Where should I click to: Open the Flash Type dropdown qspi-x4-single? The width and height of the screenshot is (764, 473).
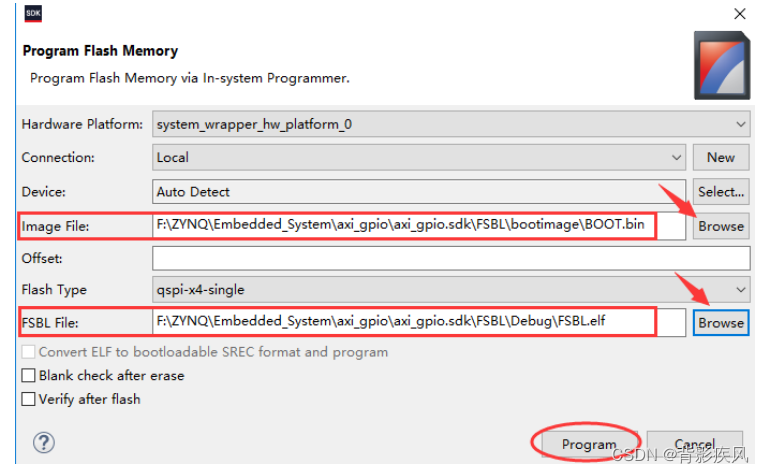[451, 290]
